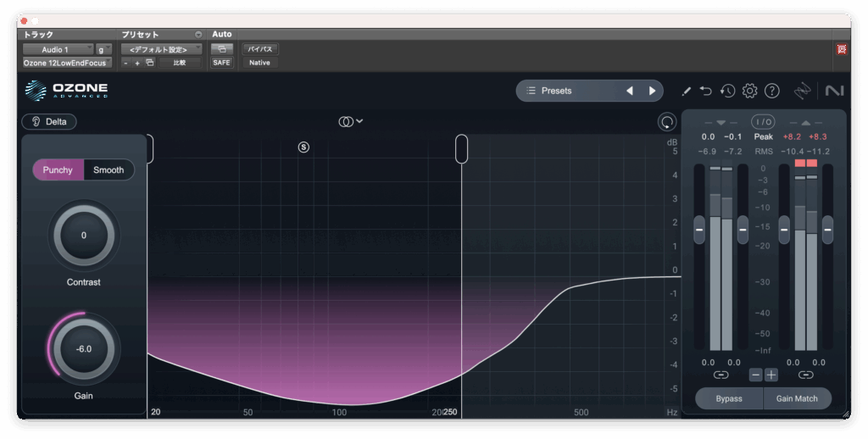
Task: Click the Native Instruments logo icon
Action: pos(834,91)
